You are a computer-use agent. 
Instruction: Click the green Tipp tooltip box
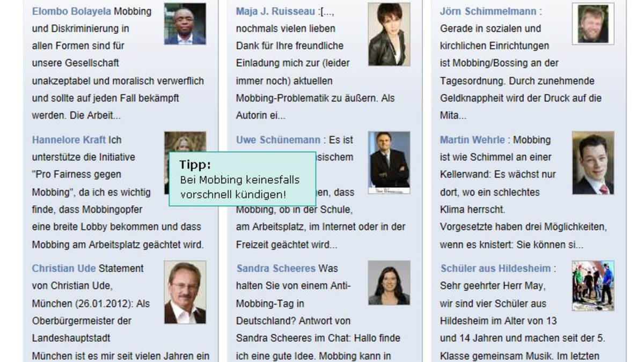click(x=242, y=179)
